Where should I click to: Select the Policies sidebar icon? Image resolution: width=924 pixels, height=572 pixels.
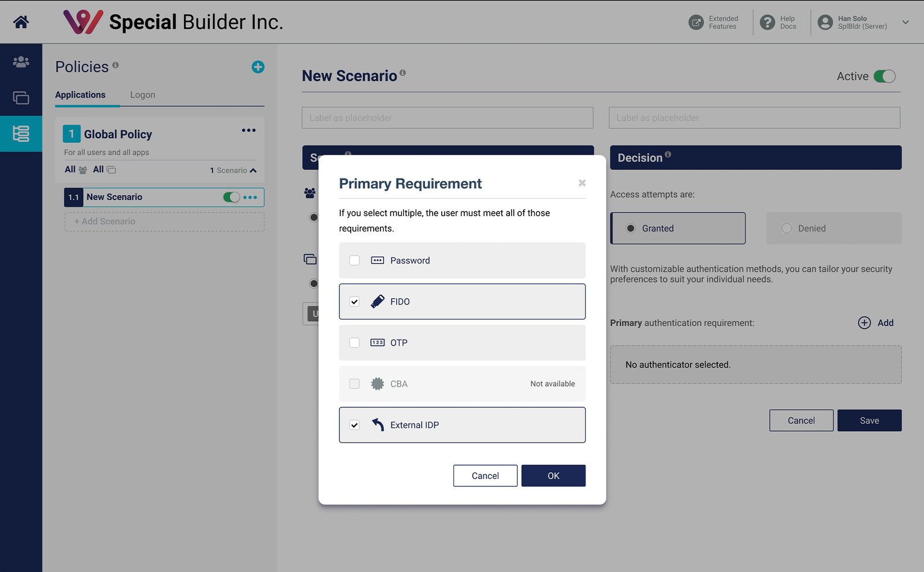point(21,134)
